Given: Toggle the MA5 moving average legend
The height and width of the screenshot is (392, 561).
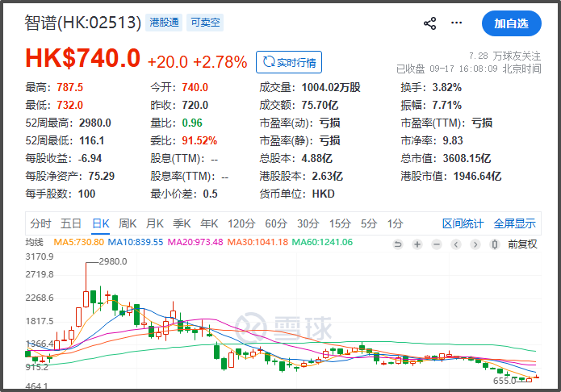Looking at the screenshot, I should (x=79, y=243).
